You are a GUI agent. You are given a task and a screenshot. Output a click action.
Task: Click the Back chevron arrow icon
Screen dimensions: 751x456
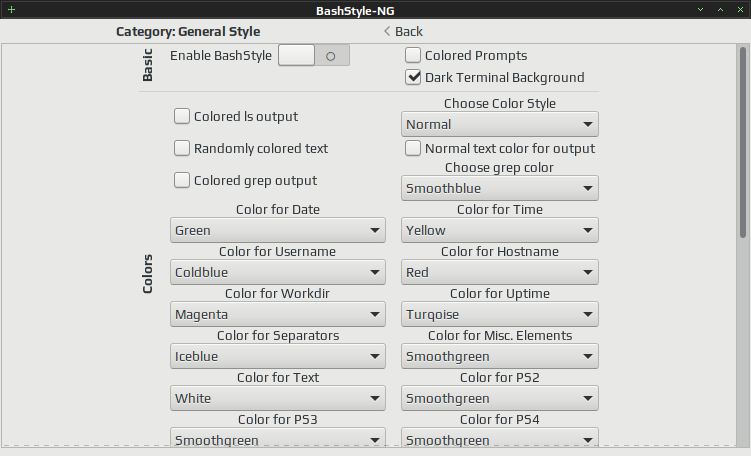387,31
